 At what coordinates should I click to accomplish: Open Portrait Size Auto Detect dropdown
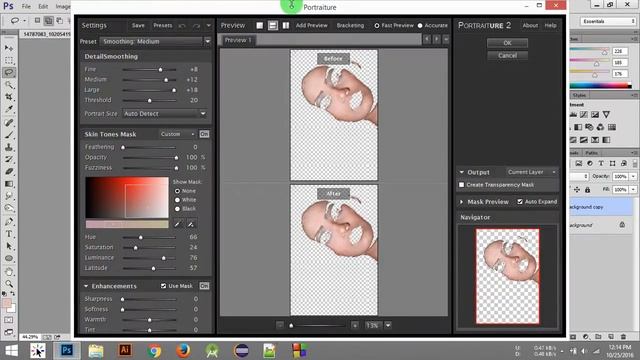coord(166,113)
